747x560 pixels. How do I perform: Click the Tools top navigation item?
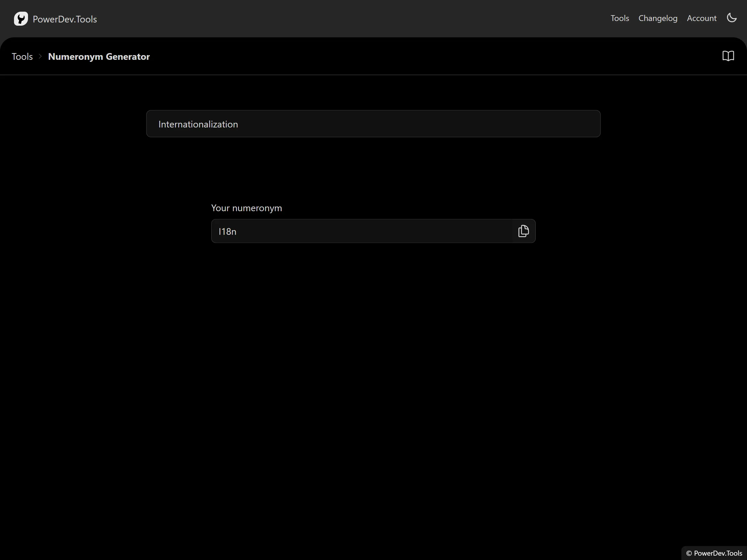coord(620,18)
